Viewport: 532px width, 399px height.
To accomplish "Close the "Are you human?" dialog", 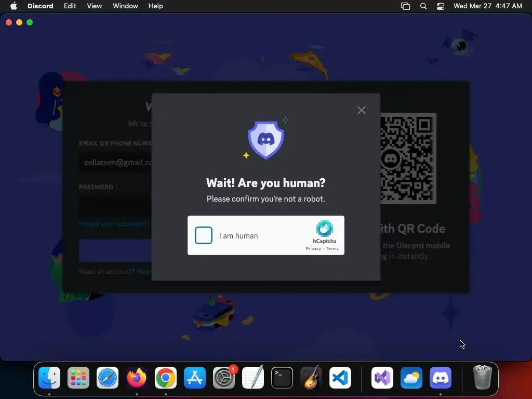I will click(x=362, y=110).
